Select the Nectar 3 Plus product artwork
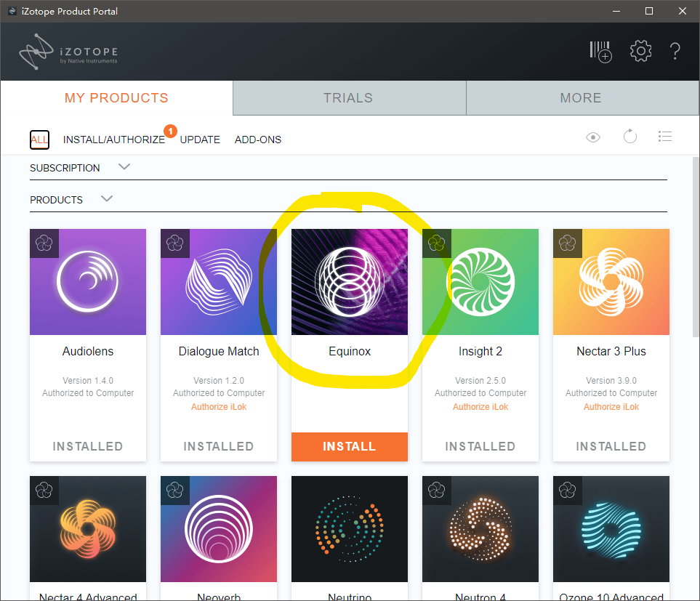Screen dimensions: 700x601 tap(611, 282)
